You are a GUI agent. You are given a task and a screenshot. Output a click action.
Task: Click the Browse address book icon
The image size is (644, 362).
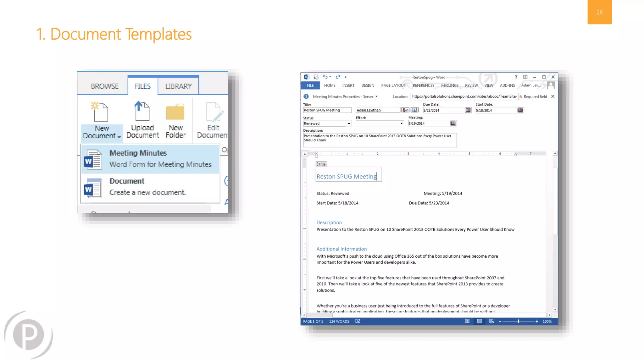click(x=414, y=110)
